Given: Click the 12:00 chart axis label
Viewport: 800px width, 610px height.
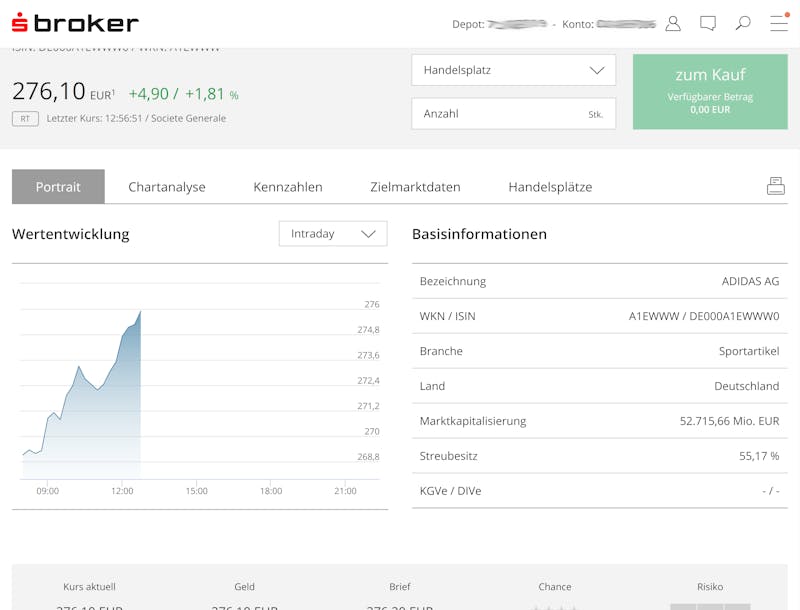Looking at the screenshot, I should coord(122,491).
